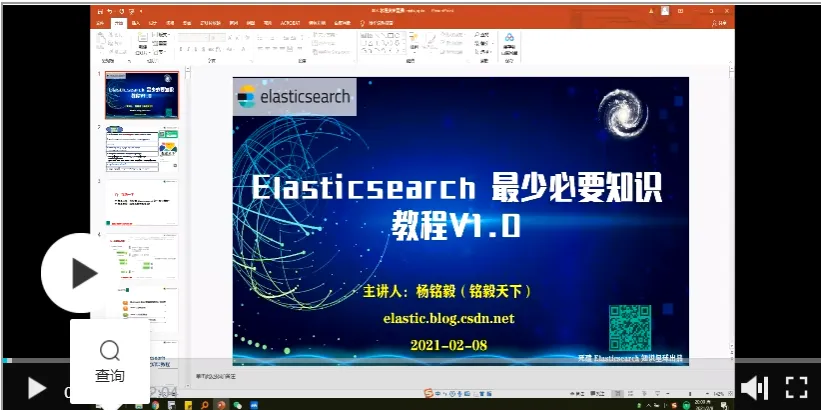Select slide 4 thumbnail in the slide panel
821x410 pixels.
pos(142,257)
